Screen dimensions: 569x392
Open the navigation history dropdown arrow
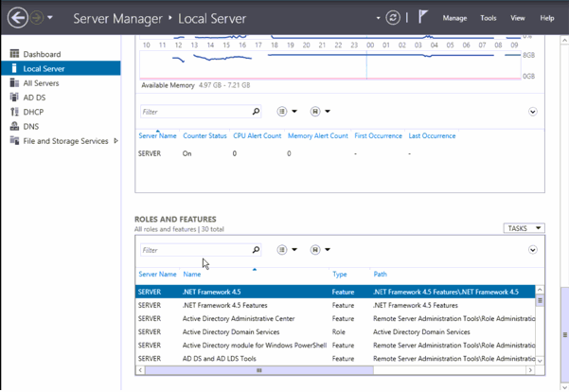point(50,17)
